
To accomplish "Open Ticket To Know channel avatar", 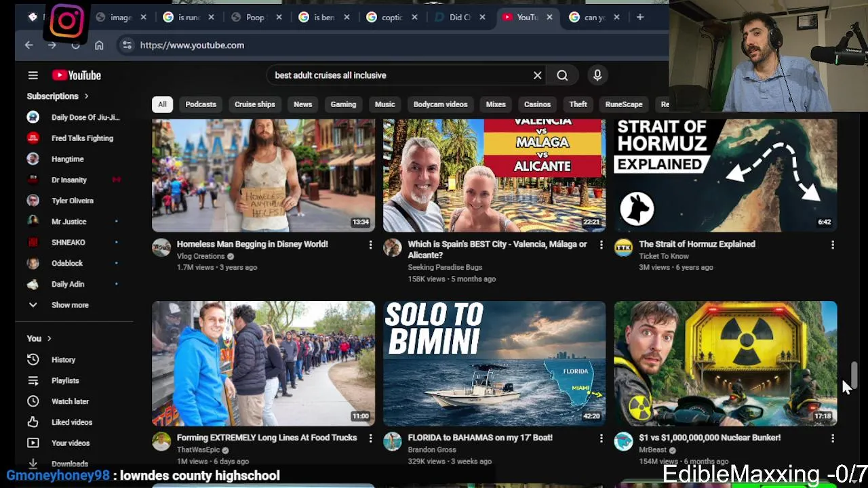I will [x=623, y=248].
